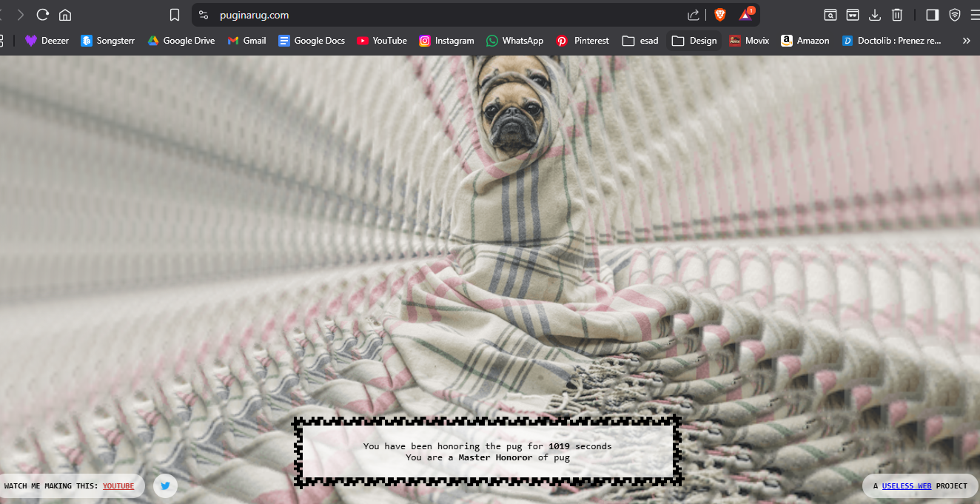Click the Twitter bird icon button

[165, 486]
